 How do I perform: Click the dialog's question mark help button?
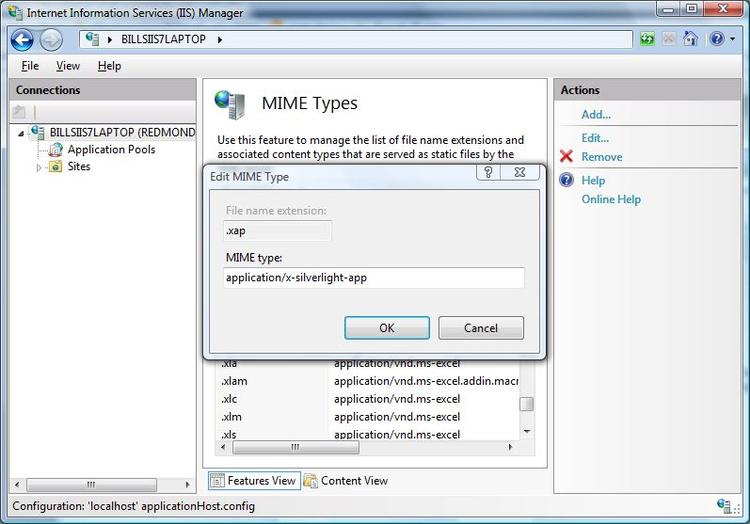[488, 172]
